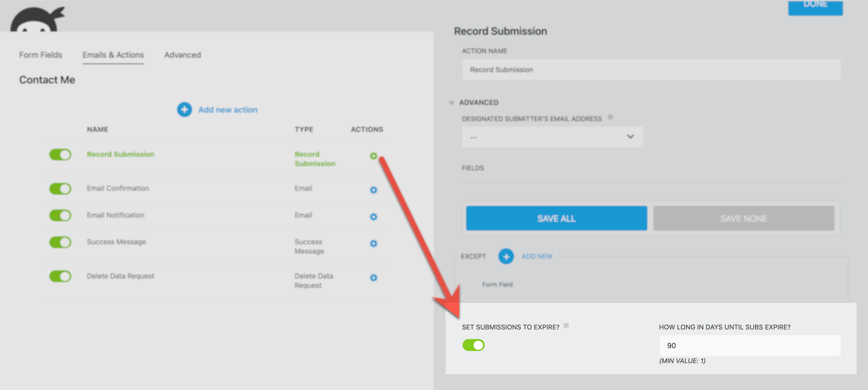
Task: Switch to the Form Fields tab
Action: [x=40, y=55]
